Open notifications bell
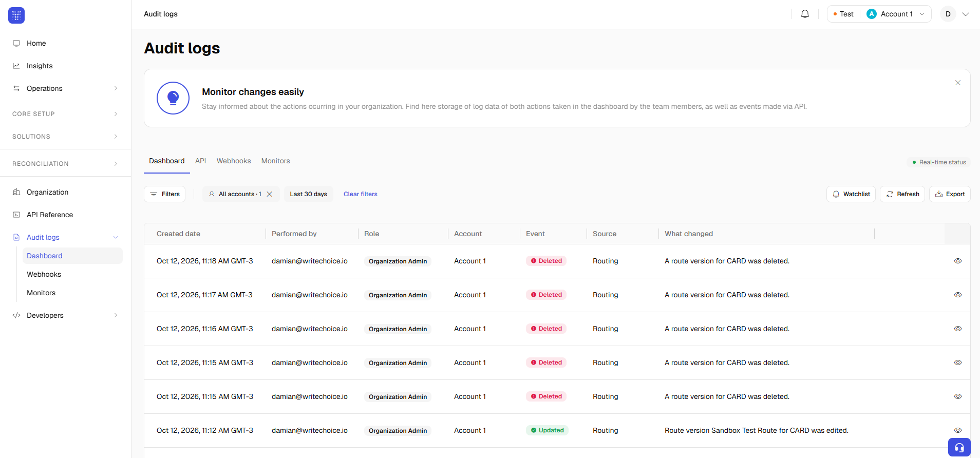980x458 pixels. tap(805, 14)
